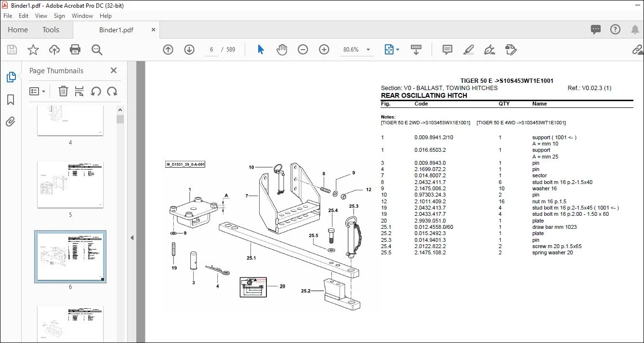
Task: Upload file to cloud icon
Action: click(54, 50)
